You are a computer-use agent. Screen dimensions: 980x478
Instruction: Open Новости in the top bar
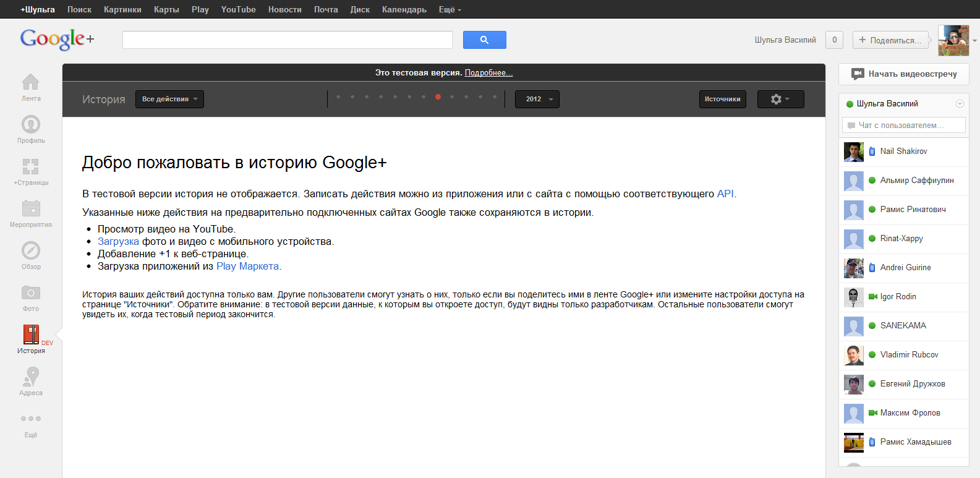pos(285,9)
